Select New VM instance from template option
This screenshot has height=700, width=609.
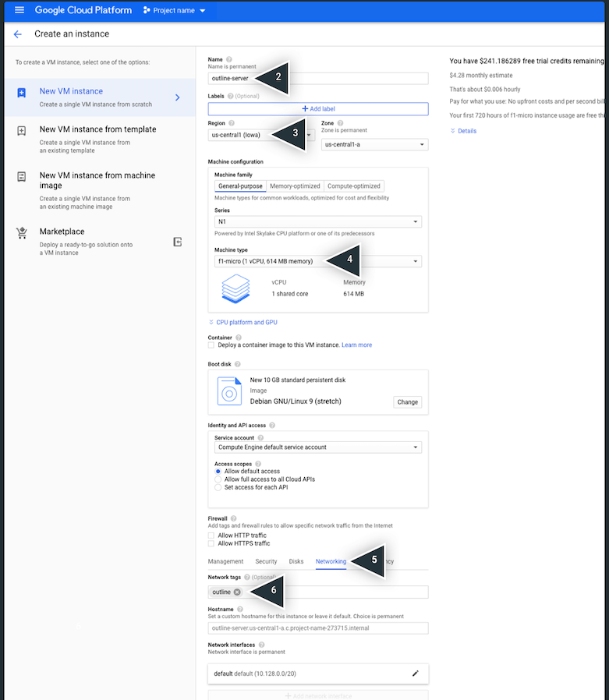tap(100, 140)
